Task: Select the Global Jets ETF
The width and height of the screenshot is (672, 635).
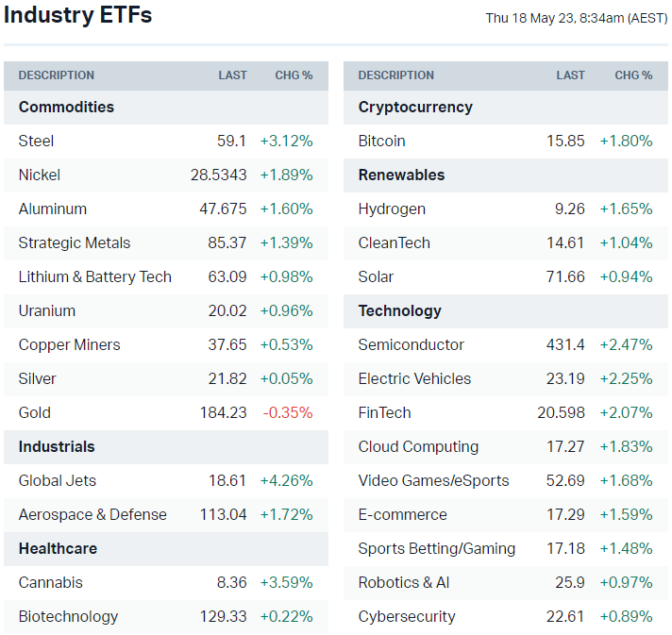Action: tap(58, 480)
